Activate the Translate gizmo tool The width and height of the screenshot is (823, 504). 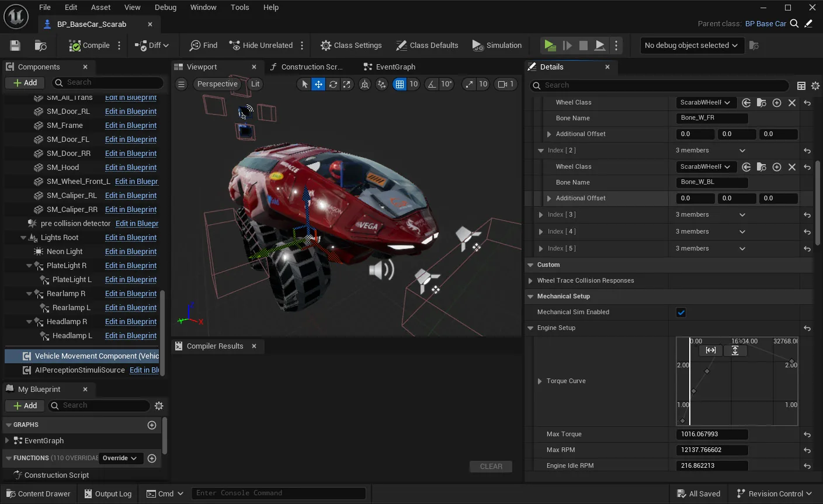point(318,84)
